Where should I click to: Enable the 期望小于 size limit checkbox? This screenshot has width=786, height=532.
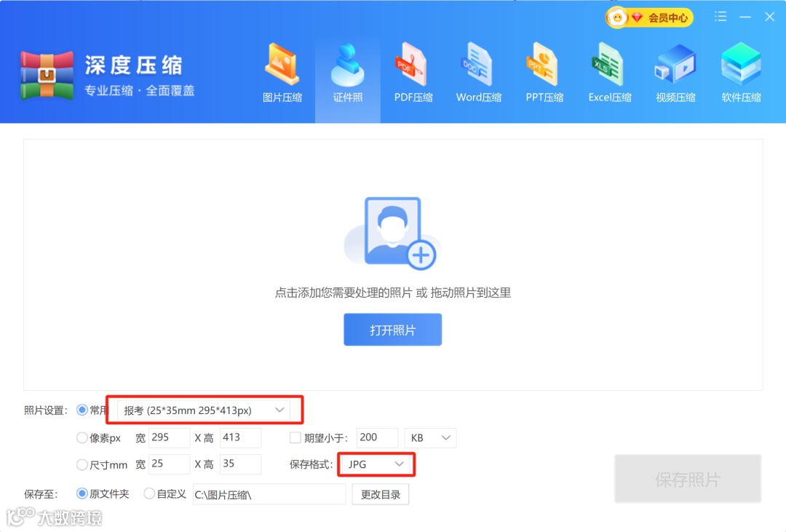[295, 437]
